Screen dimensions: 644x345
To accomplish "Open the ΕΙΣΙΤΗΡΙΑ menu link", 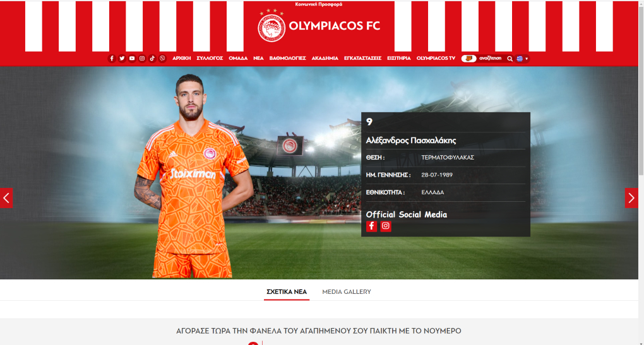I will coord(399,58).
